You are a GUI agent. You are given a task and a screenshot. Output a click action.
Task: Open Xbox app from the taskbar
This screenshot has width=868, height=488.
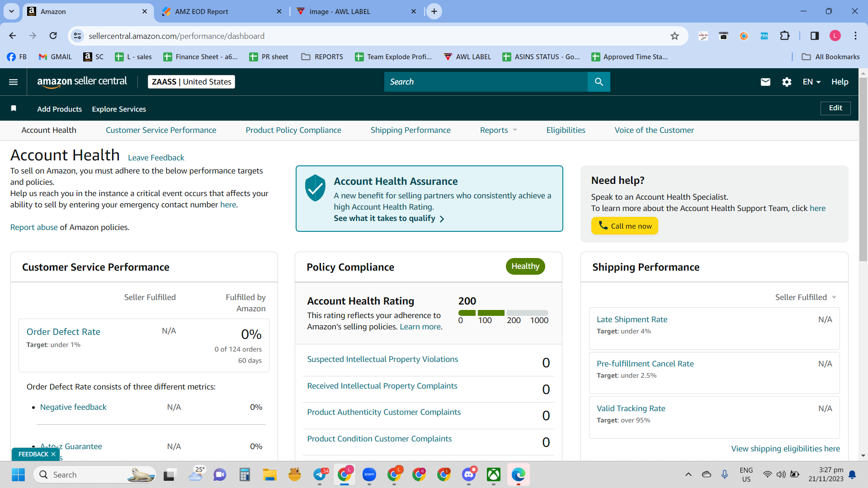tap(494, 475)
